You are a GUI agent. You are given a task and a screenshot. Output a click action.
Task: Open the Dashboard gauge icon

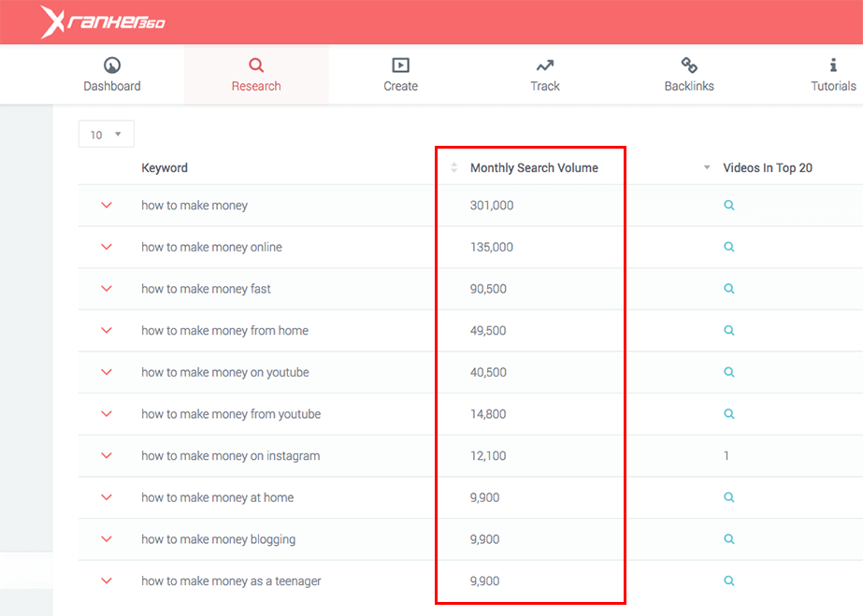[x=112, y=65]
